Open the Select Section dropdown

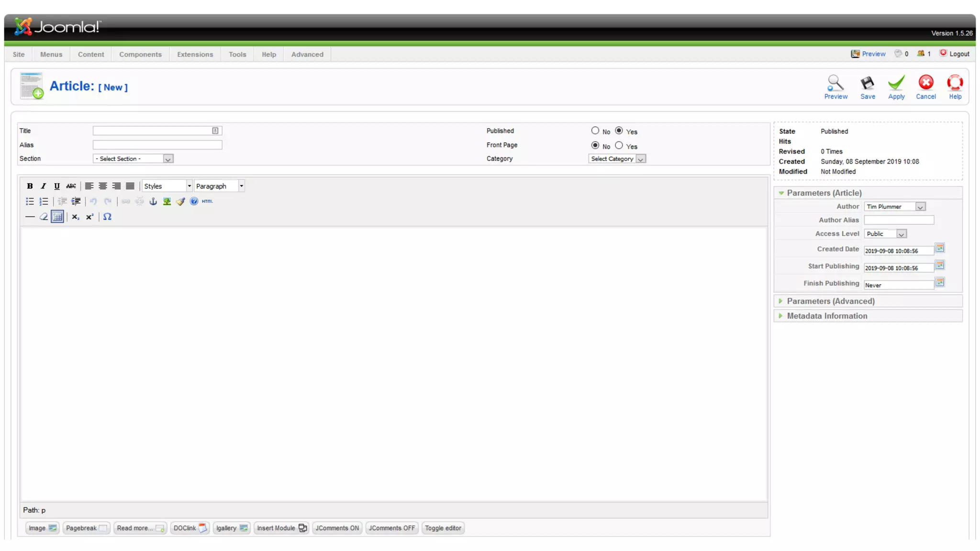pos(133,159)
